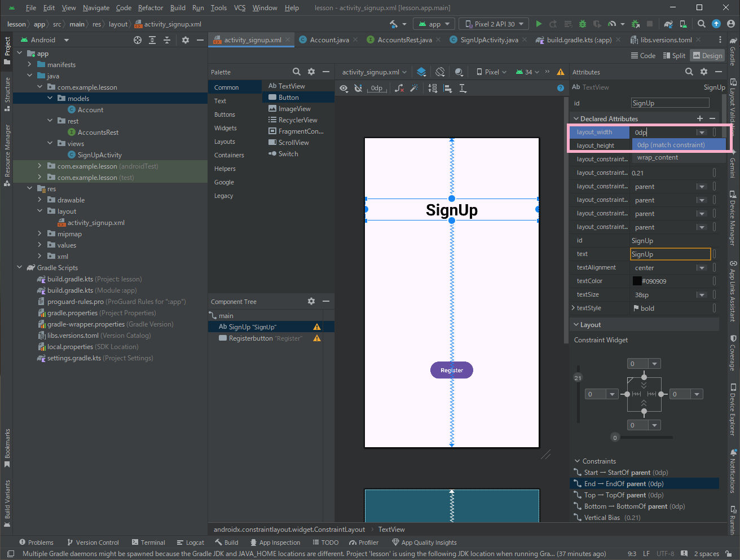Screen dimensions: 740x560
Task: Click the Make Project hammer icon
Action: click(x=394, y=24)
